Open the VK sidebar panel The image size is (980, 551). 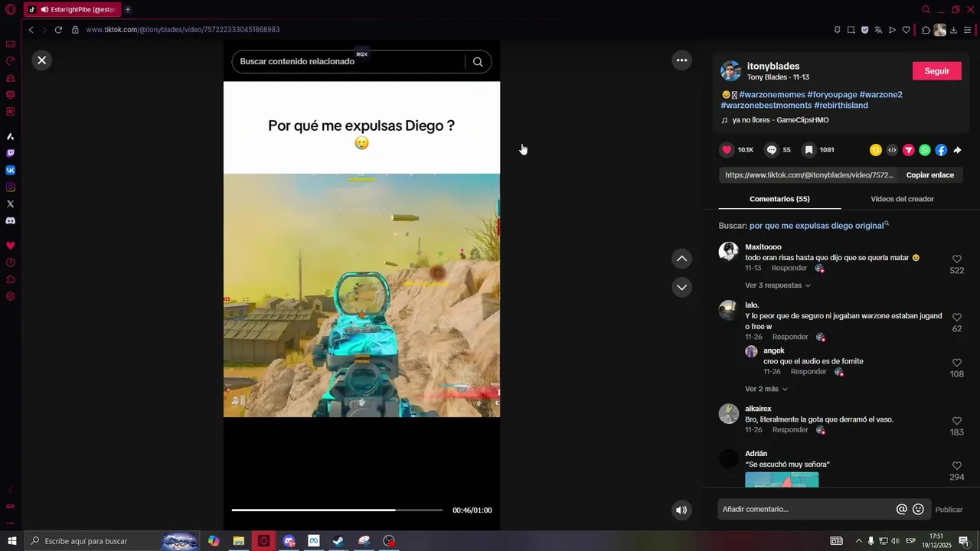coord(11,170)
